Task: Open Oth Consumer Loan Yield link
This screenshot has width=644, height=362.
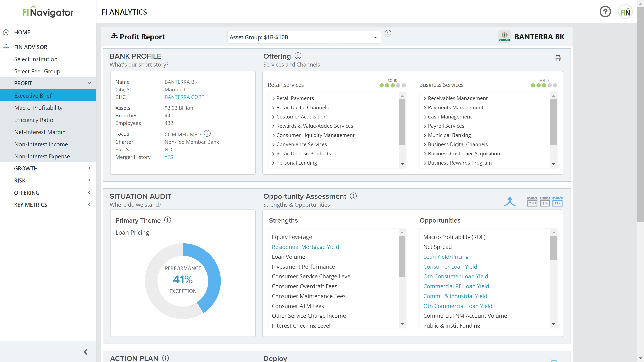Action: tap(455, 276)
